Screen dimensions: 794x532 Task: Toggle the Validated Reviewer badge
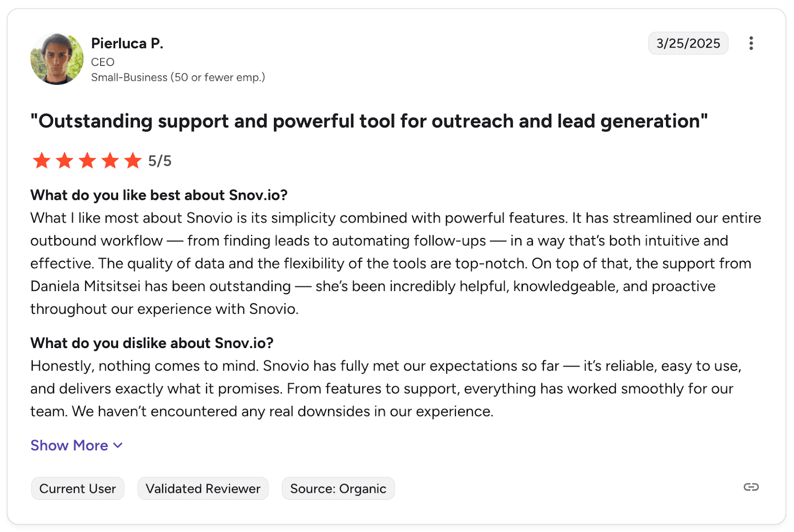pos(202,488)
